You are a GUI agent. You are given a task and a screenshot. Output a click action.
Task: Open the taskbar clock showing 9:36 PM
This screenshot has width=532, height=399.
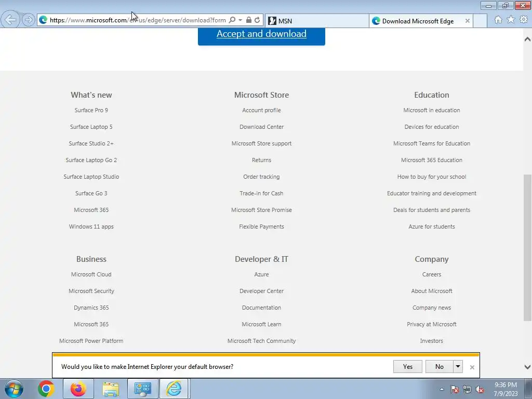click(x=506, y=389)
